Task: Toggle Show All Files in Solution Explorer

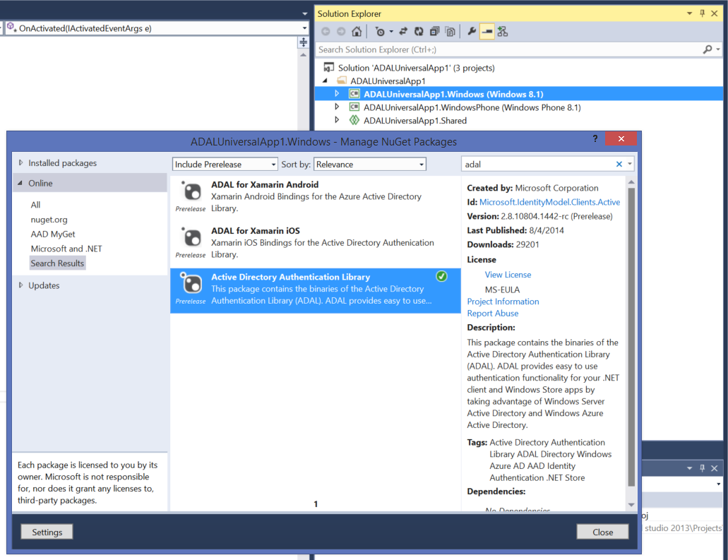Action: [x=450, y=32]
